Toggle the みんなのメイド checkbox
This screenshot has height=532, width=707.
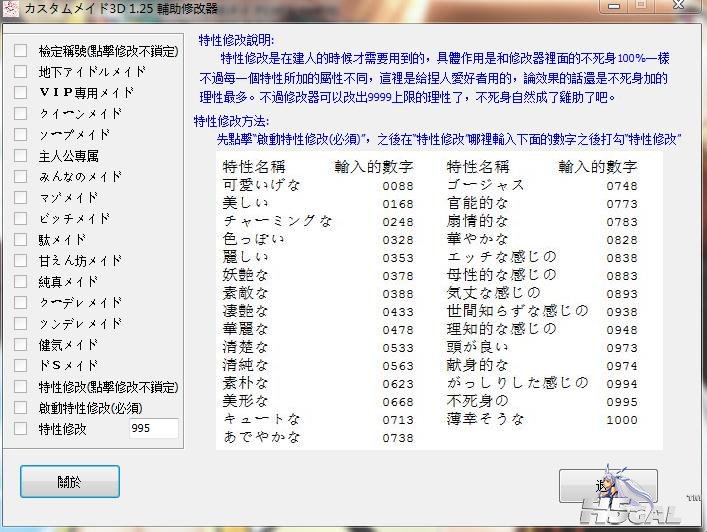pyautogui.click(x=20, y=176)
